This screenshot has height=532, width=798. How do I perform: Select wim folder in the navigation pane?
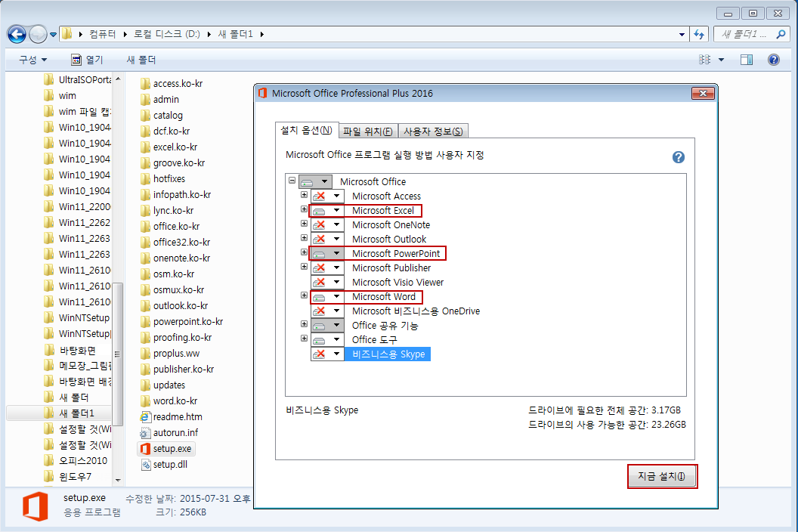click(x=60, y=95)
